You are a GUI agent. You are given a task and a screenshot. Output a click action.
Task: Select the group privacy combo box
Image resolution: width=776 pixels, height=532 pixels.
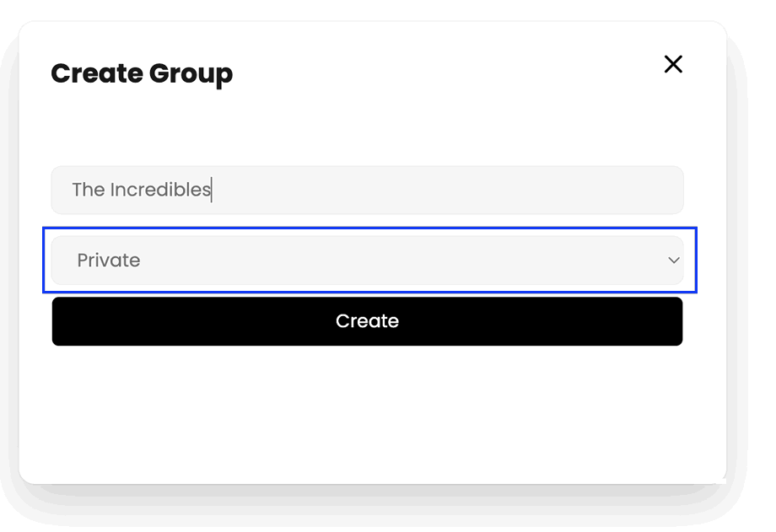(367, 261)
